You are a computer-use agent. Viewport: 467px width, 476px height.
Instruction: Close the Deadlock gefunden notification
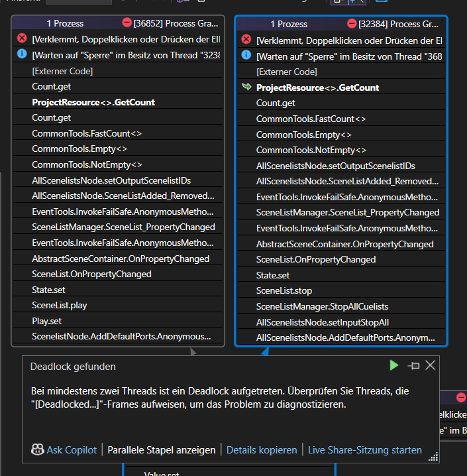click(x=430, y=365)
